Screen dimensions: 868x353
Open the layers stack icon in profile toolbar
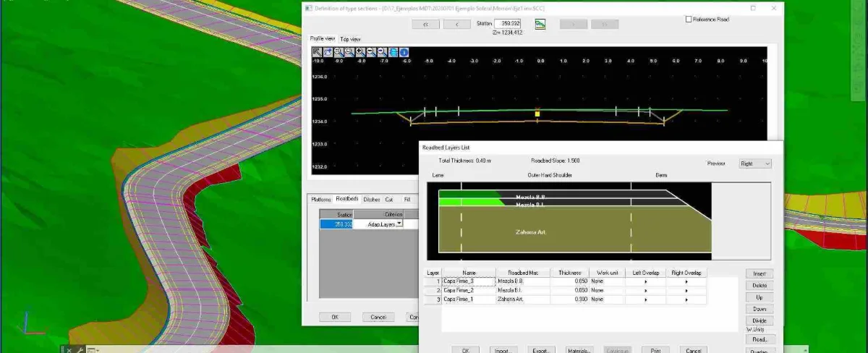tap(393, 52)
